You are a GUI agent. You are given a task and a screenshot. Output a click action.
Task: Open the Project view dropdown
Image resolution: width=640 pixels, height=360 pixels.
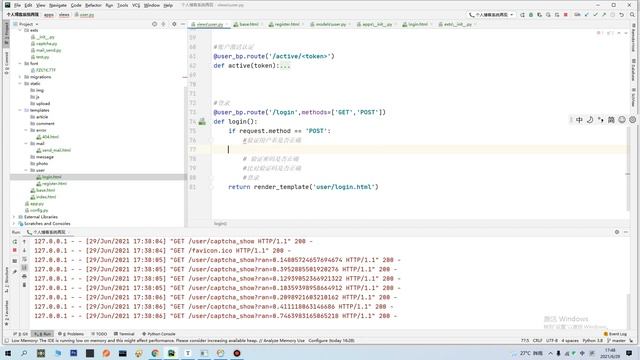(26, 24)
